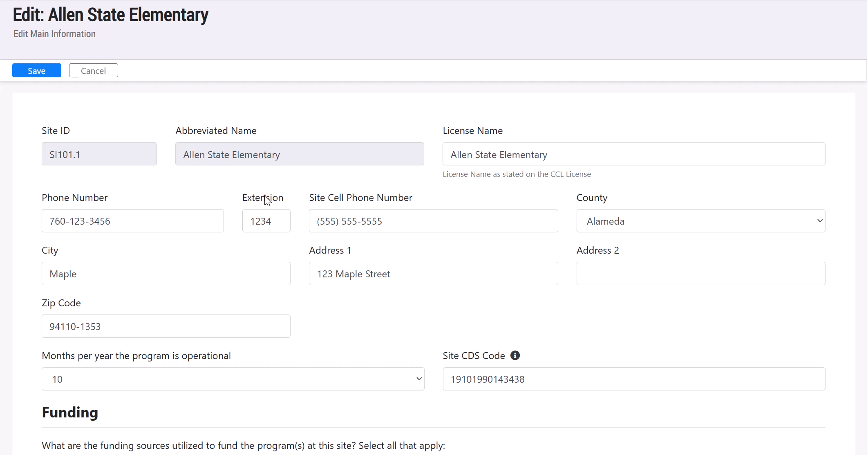
Task: Click the License Name helper text
Action: pos(517,174)
